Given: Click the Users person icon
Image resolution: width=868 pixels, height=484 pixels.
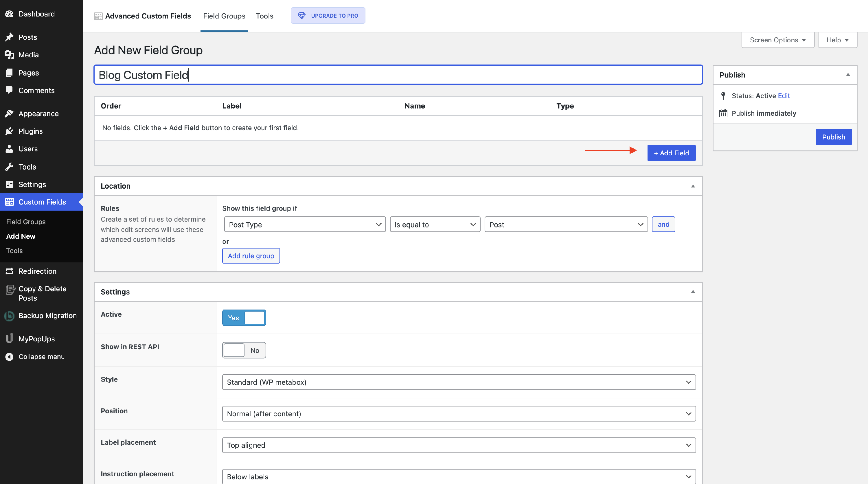Looking at the screenshot, I should [x=10, y=148].
